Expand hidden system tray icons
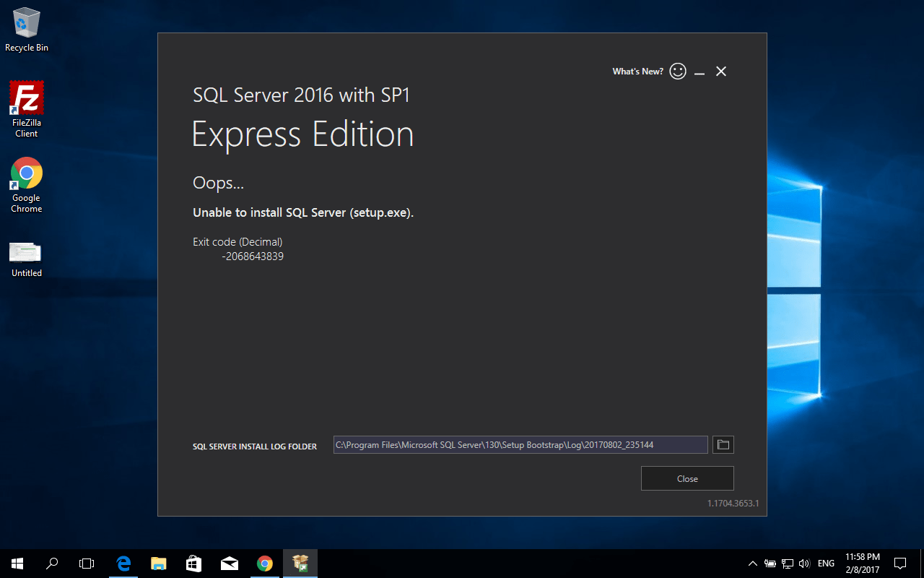This screenshot has height=578, width=924. point(753,563)
